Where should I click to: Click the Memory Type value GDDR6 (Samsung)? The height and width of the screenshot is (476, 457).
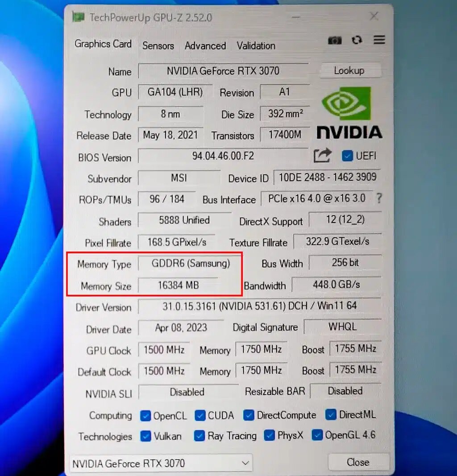(191, 263)
